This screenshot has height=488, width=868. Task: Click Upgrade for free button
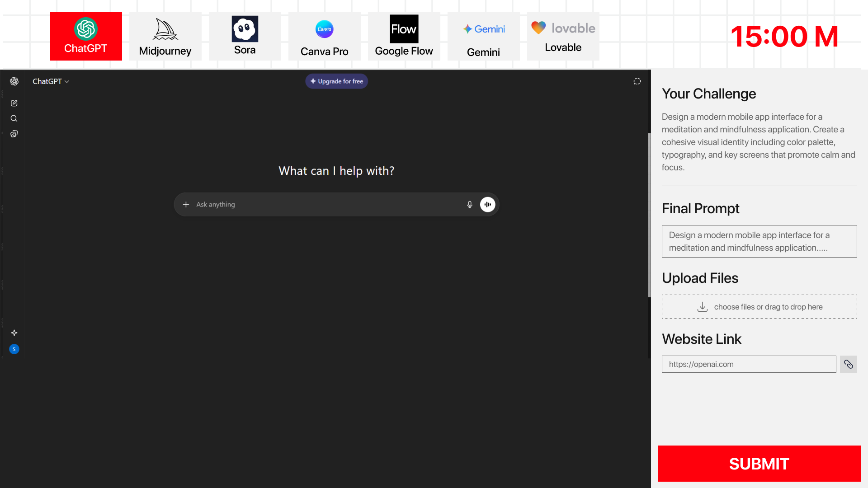[337, 81]
